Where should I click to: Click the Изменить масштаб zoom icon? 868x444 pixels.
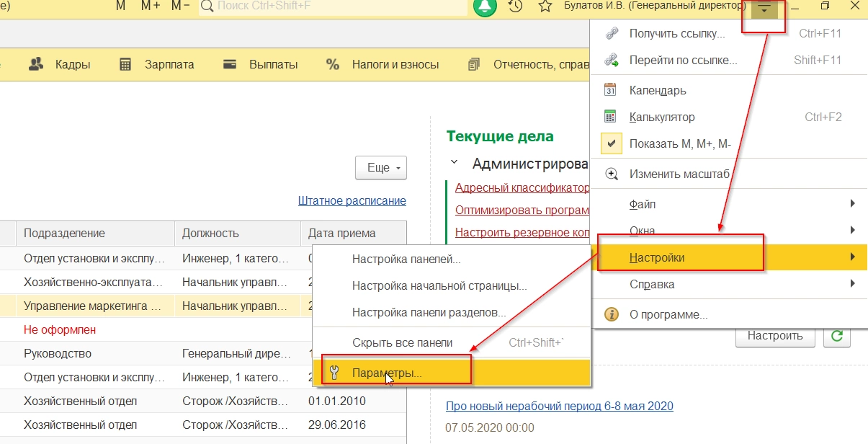[611, 174]
